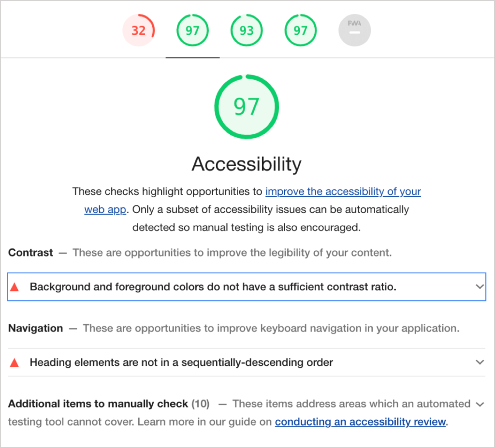Select the Accessibility gauge showing 97 in top row
The image size is (495, 448).
192,30
